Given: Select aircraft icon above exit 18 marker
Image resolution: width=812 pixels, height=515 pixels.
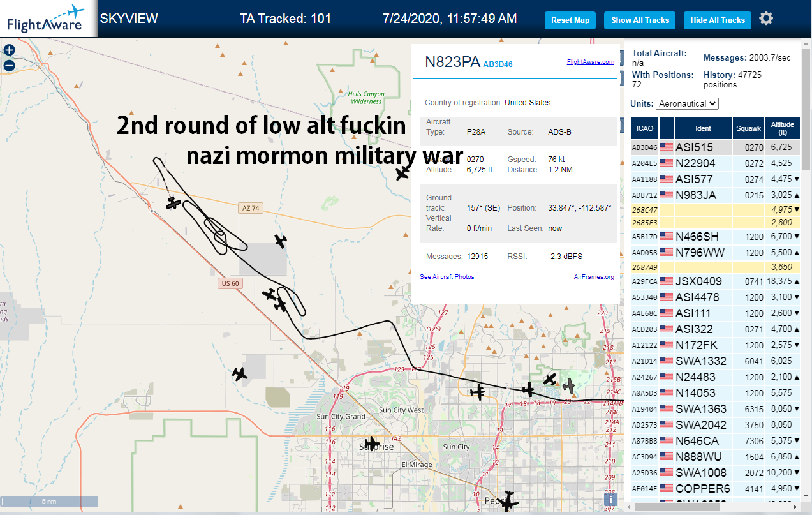Looking at the screenshot, I should click(x=528, y=389).
